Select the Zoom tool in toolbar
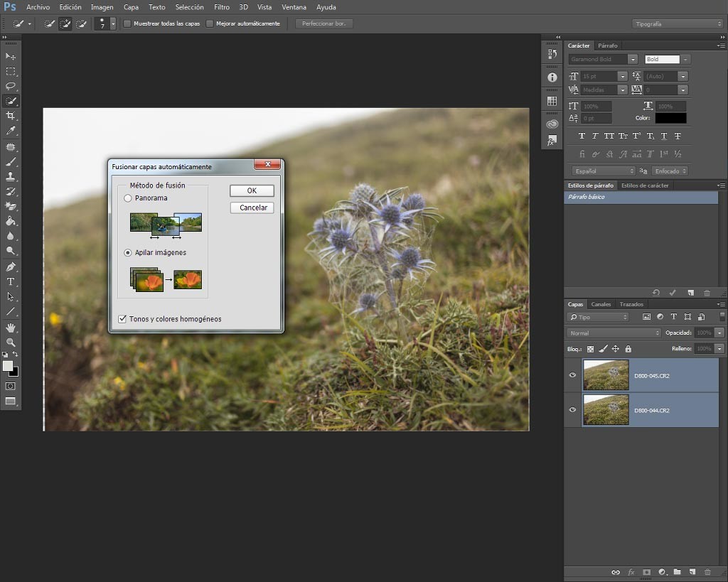Image resolution: width=728 pixels, height=582 pixels. (11, 343)
